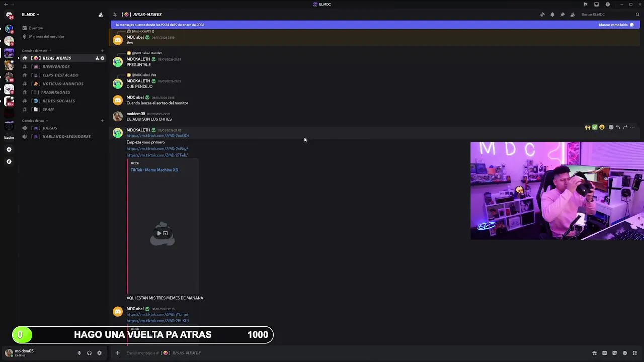Open TikTok link ending ZMDr27Feb
This screenshot has width=644, height=362.
tap(157, 155)
